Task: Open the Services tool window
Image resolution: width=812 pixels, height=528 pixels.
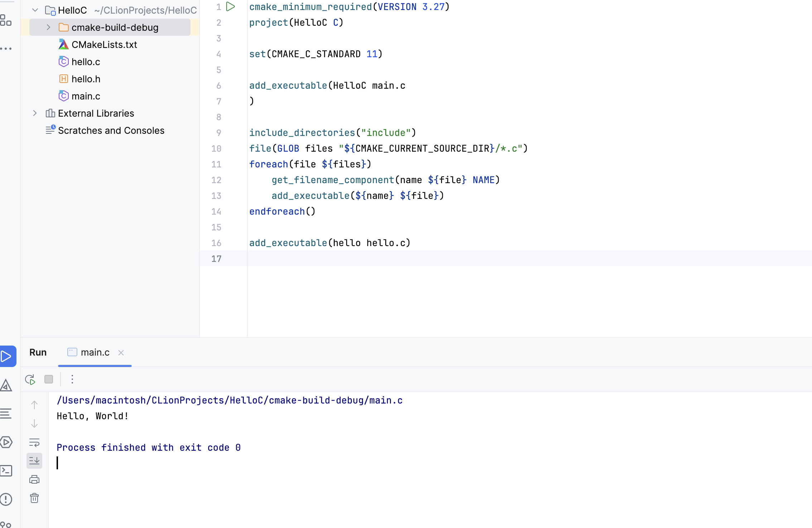Action: point(6,442)
